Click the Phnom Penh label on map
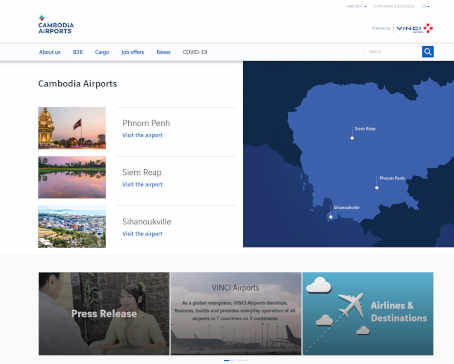 [392, 178]
